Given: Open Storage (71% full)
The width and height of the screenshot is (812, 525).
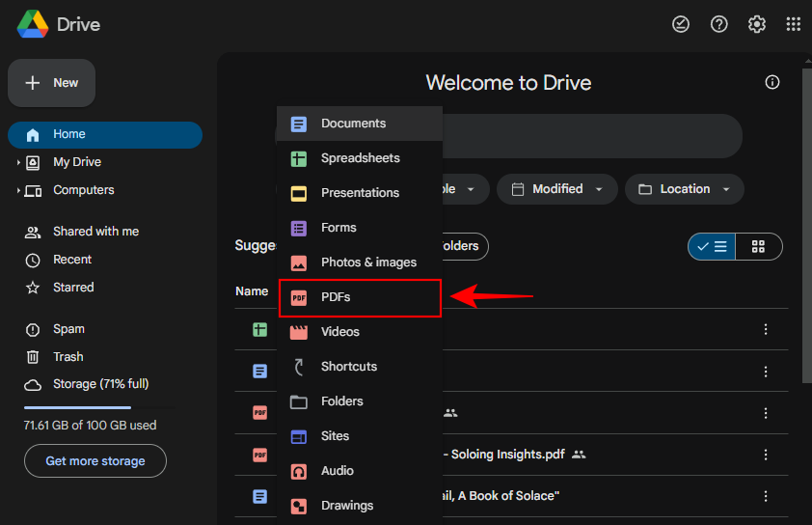Looking at the screenshot, I should 100,384.
